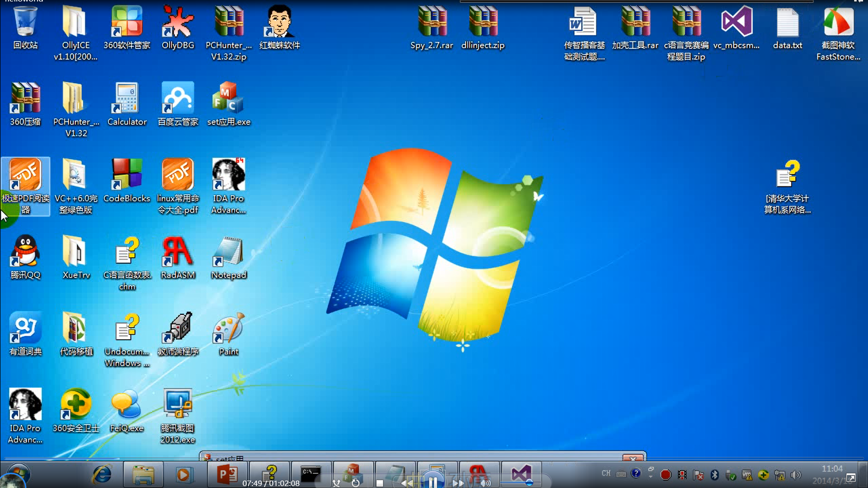Skip forward in the video player
This screenshot has width=868, height=488.
458,483
